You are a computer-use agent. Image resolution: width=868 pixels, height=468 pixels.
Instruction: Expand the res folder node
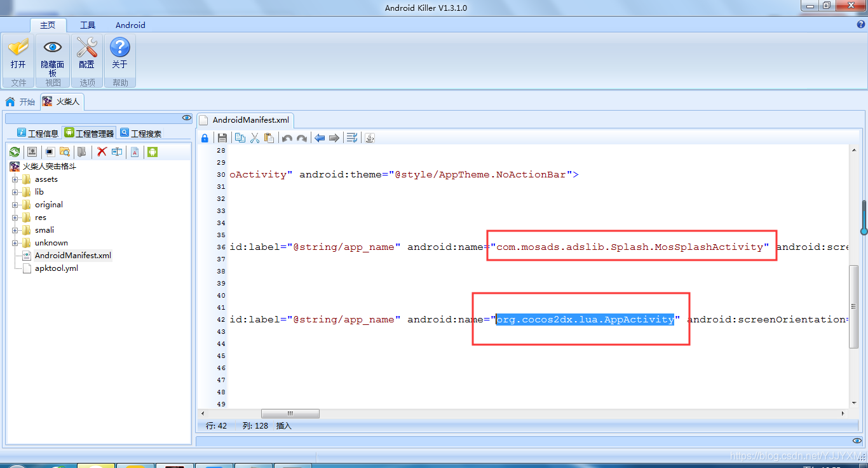point(15,217)
